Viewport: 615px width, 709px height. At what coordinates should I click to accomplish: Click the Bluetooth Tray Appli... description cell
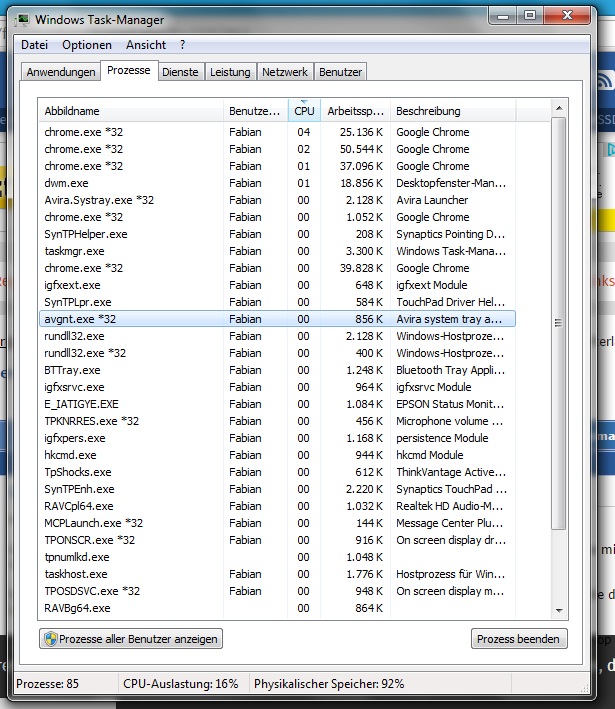point(450,370)
